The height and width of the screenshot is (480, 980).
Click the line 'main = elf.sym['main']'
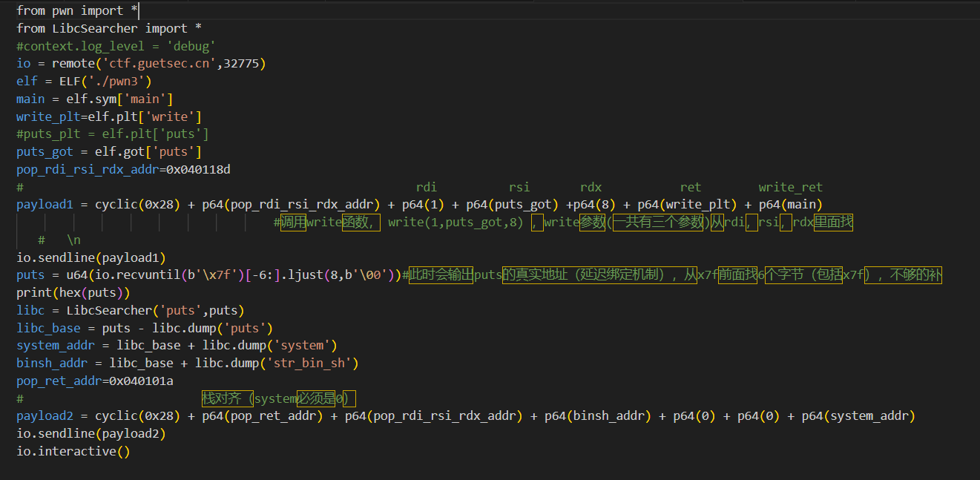(95, 99)
